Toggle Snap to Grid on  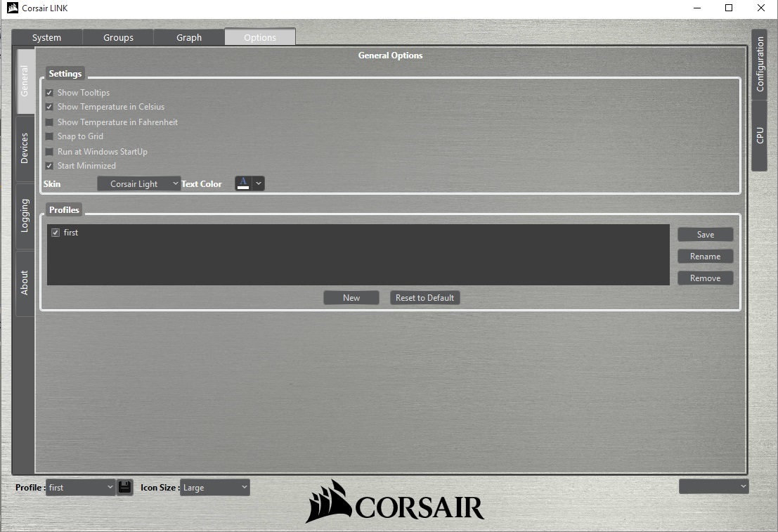[48, 136]
